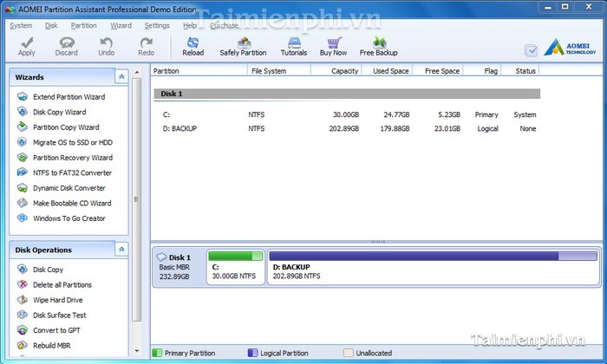Click the sidebar scroll up arrow
This screenshot has height=364, width=607.
[137, 72]
